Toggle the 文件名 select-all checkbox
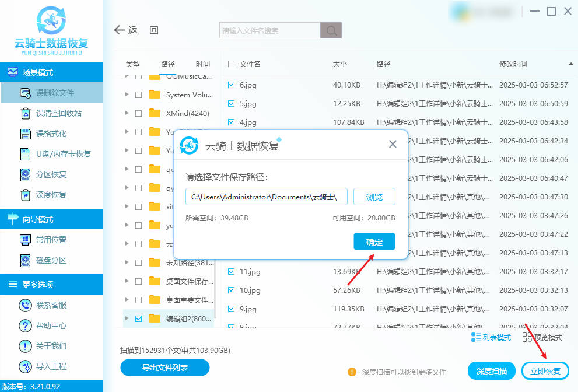The height and width of the screenshot is (392, 578). tap(232, 64)
